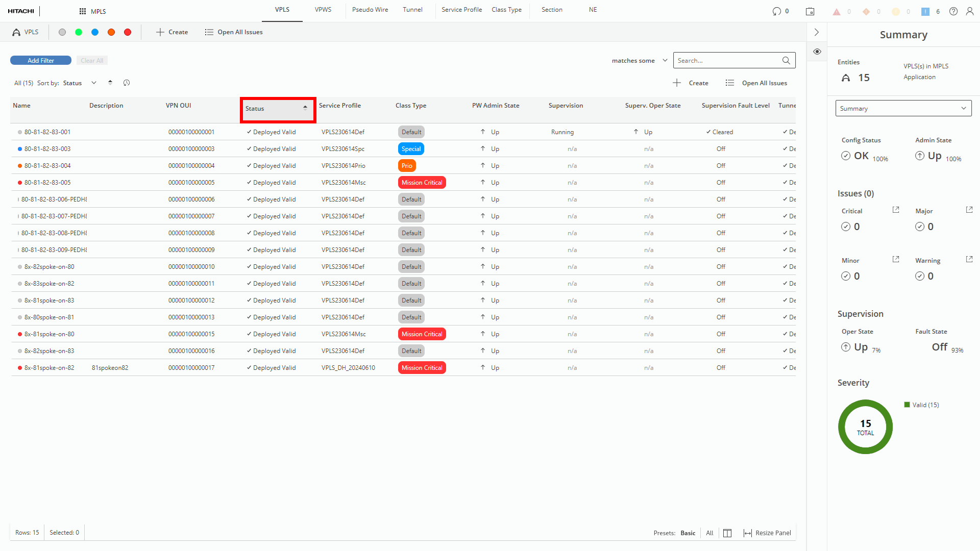This screenshot has height=551, width=980.
Task: Click the search magnifier icon
Action: click(786, 60)
